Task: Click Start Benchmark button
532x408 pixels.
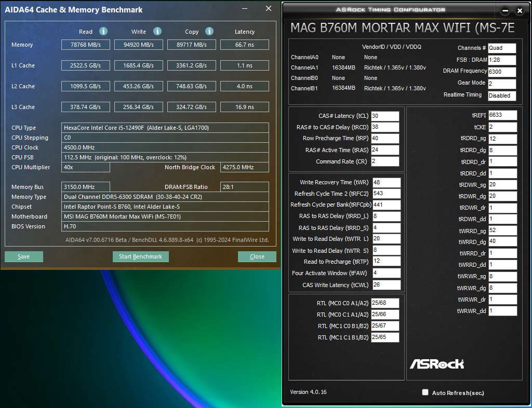Action: [x=140, y=256]
